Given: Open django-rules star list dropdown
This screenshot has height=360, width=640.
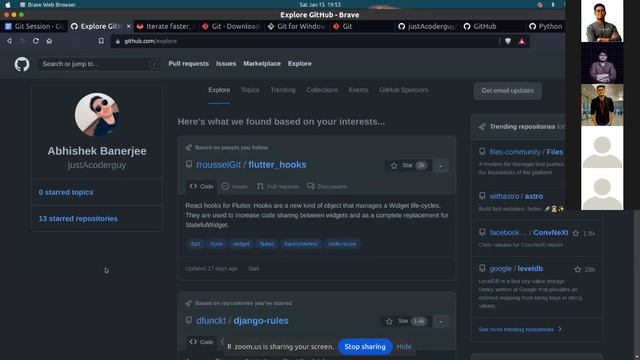Looking at the screenshot, I should click(x=441, y=322).
